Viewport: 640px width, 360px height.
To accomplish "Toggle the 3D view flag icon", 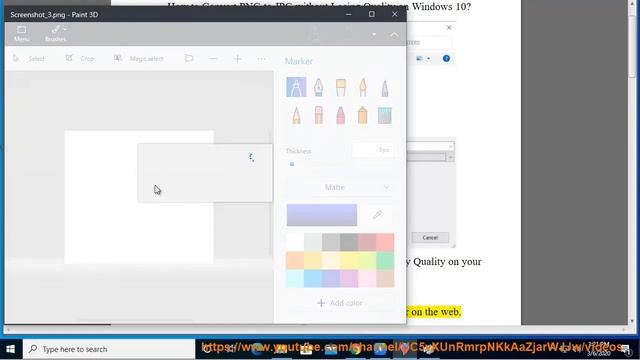I will (x=189, y=59).
